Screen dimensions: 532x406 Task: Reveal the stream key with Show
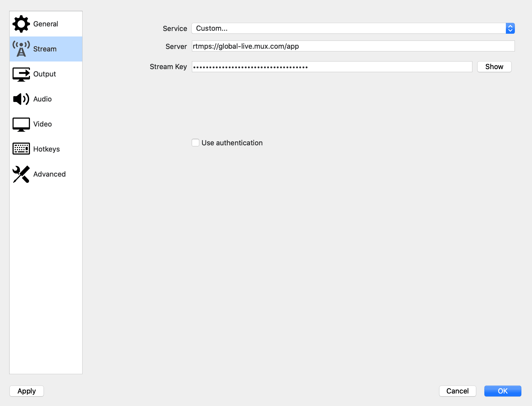(x=494, y=67)
